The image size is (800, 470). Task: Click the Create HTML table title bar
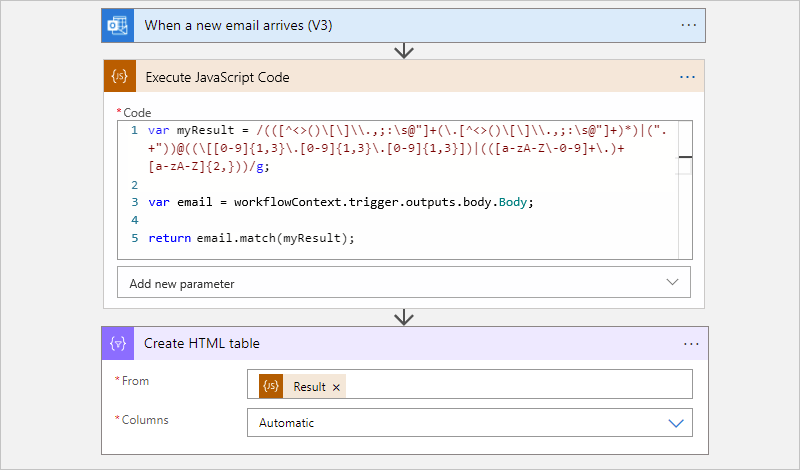point(400,343)
